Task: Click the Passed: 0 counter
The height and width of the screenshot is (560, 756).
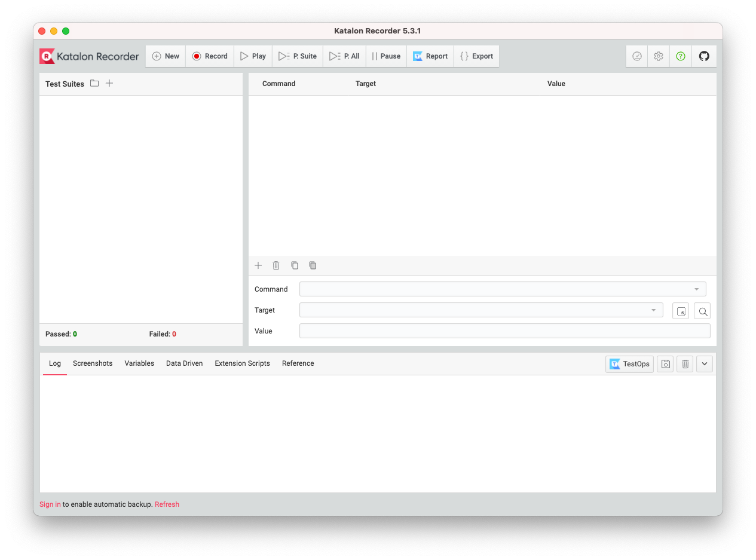Action: pyautogui.click(x=61, y=334)
